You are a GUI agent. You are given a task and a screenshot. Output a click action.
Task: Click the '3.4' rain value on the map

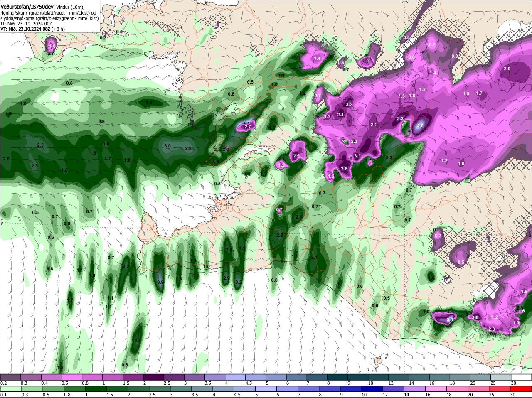click(226, 150)
